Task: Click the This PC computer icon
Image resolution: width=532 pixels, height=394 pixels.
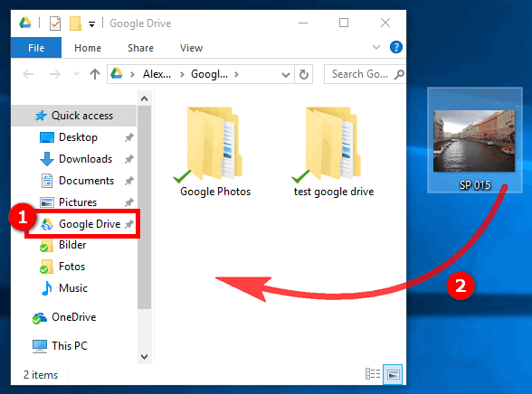Action: (40, 347)
